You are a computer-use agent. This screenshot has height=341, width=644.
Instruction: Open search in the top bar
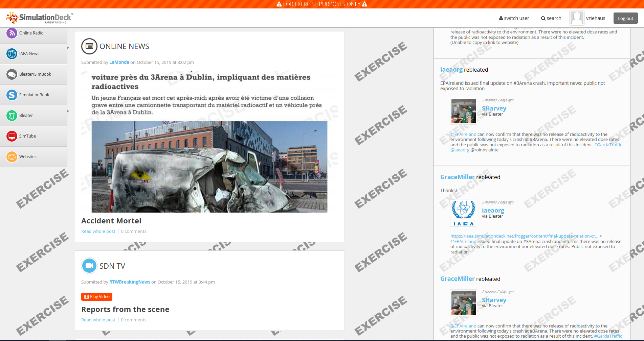pyautogui.click(x=551, y=18)
